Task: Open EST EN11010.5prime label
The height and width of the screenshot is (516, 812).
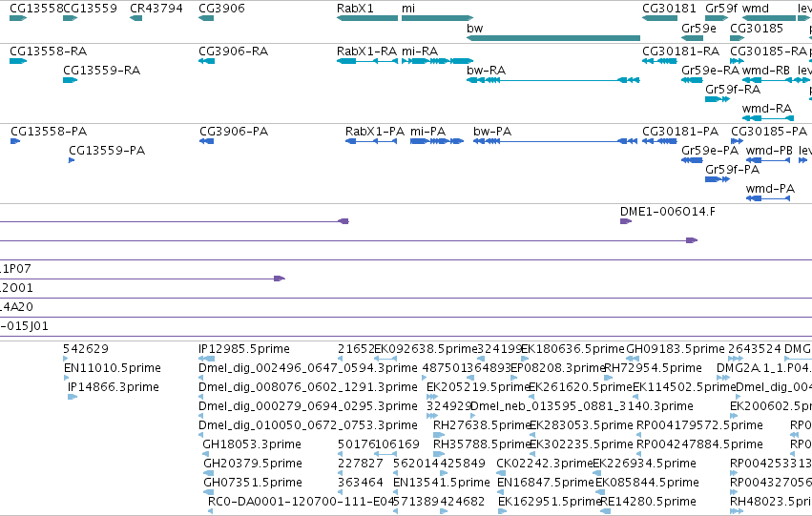Action: tap(112, 368)
